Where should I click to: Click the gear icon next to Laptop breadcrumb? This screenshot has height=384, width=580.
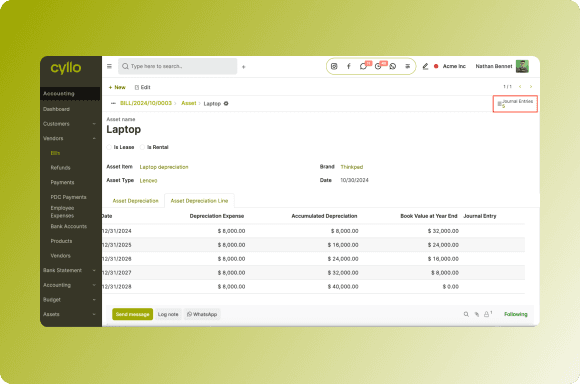(226, 104)
